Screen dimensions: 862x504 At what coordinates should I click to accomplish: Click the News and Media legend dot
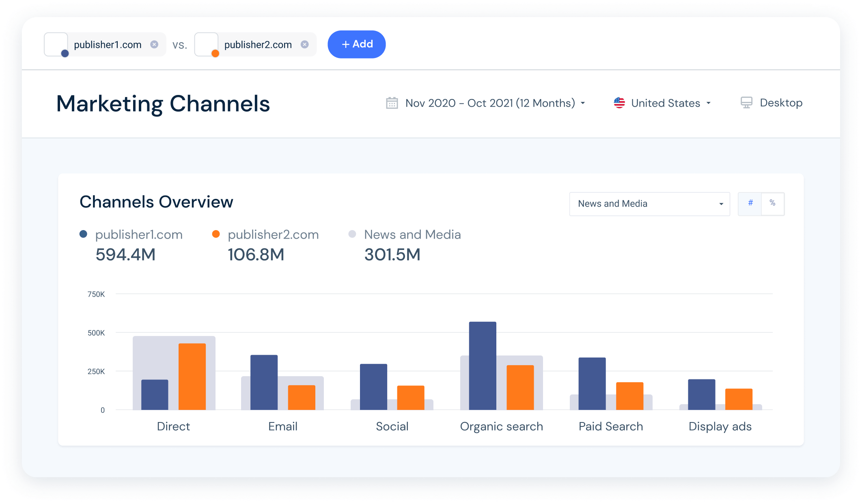point(351,234)
